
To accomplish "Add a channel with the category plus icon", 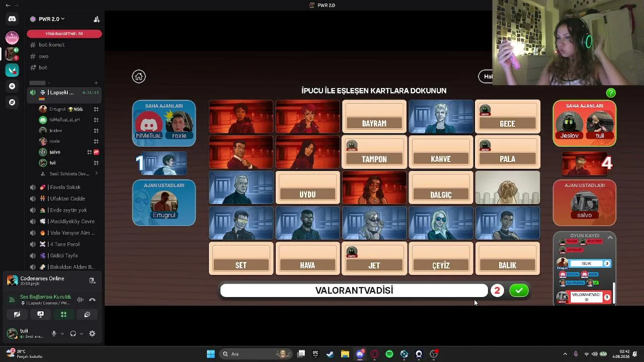I will (x=96, y=83).
